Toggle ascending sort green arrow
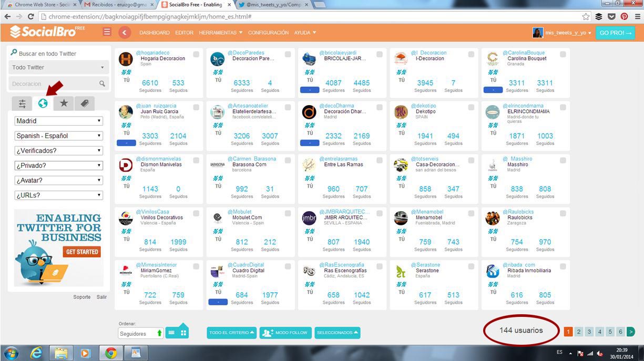Screen dimensions: 644x361 [159, 333]
